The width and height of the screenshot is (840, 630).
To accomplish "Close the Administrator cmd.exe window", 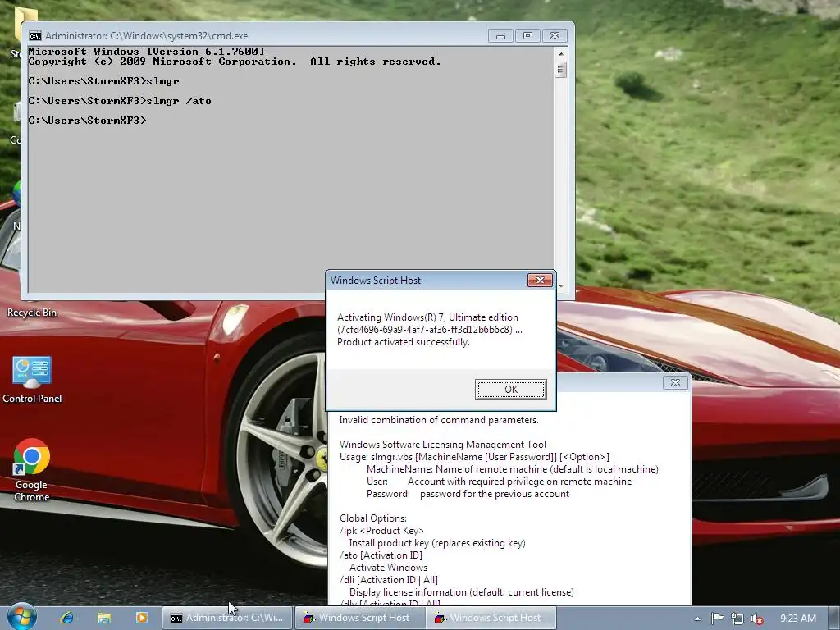I will (555, 36).
